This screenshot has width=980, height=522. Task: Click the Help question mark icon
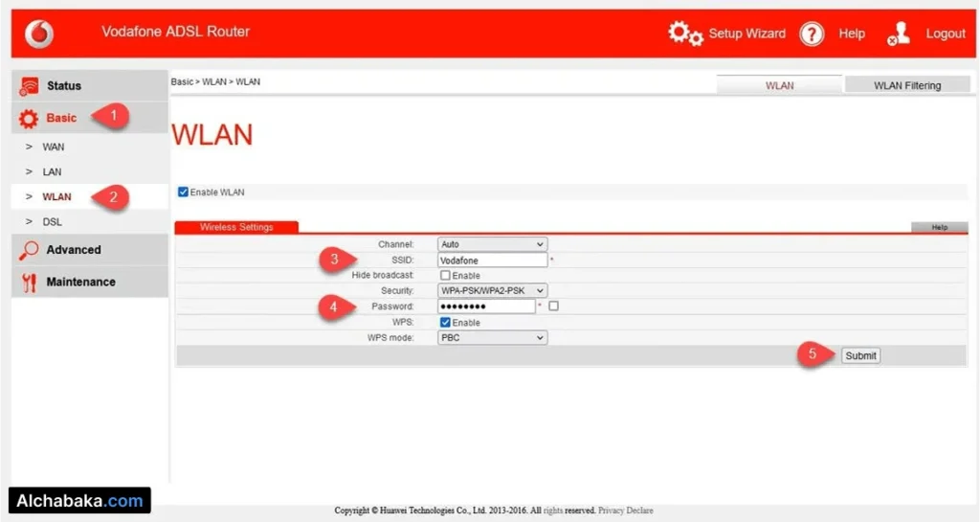click(x=812, y=34)
